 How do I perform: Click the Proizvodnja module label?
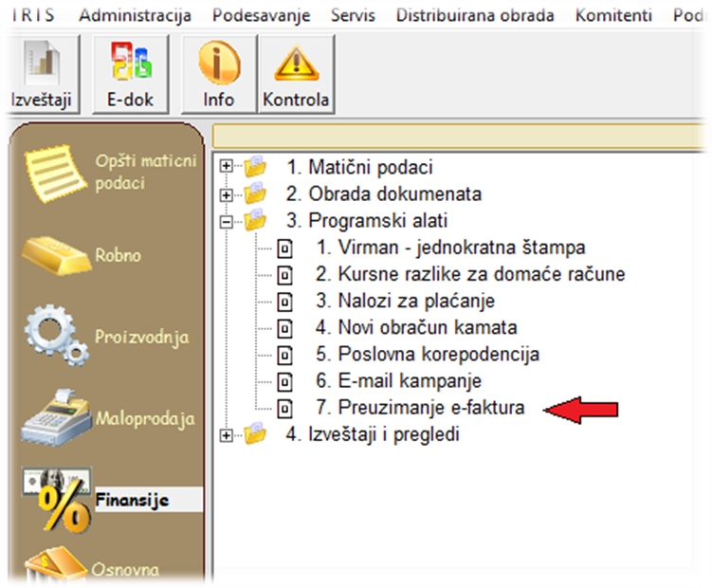[141, 338]
